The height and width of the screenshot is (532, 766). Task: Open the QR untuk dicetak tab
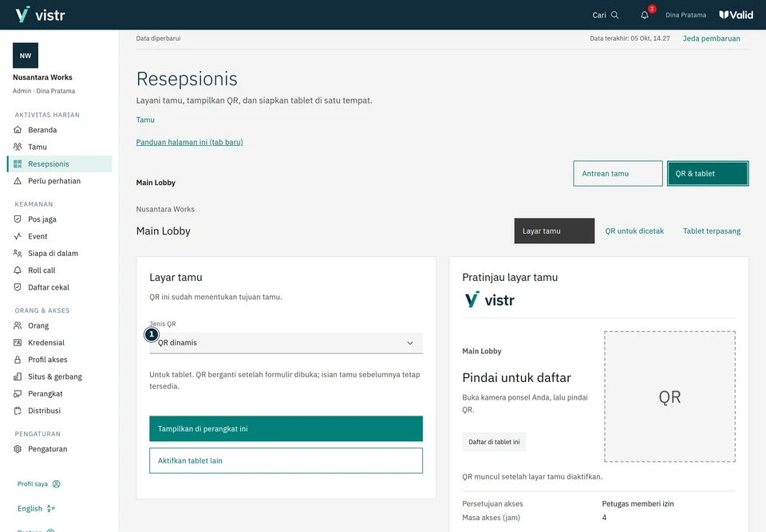(634, 231)
